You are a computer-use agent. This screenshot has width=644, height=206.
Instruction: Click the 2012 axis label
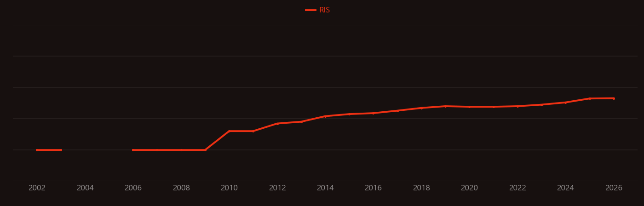(x=277, y=188)
